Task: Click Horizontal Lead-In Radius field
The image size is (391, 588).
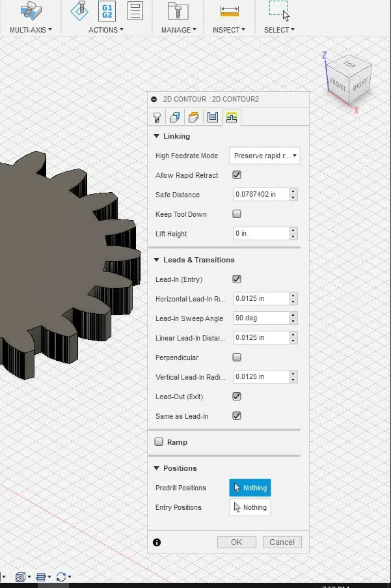Action: click(261, 298)
